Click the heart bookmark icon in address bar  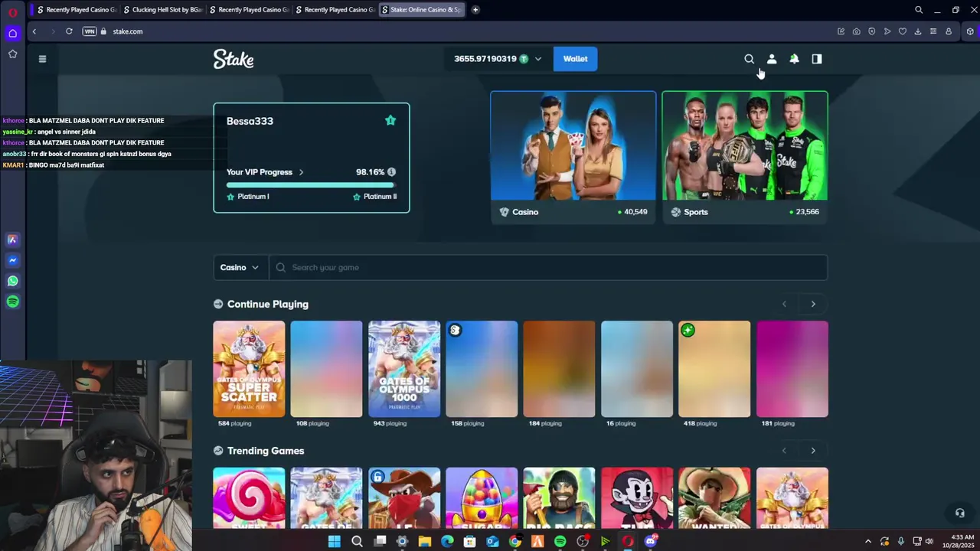[x=903, y=31]
